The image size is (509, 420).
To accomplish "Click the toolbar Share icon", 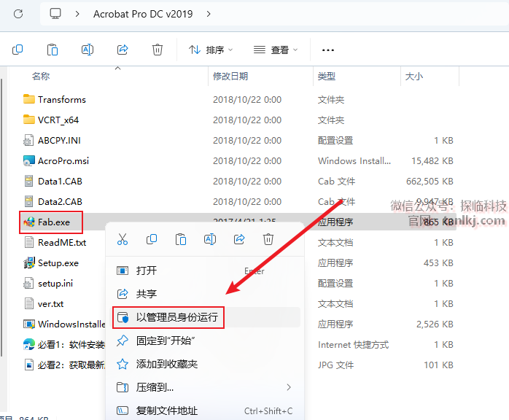I will 123,50.
